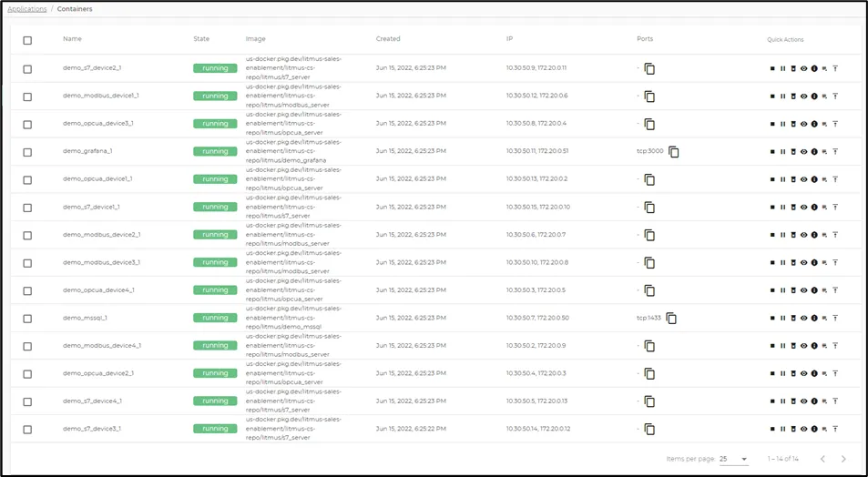The height and width of the screenshot is (477, 868).
Task: Select checkbox for demo_s7_device3_1
Action: point(27,430)
